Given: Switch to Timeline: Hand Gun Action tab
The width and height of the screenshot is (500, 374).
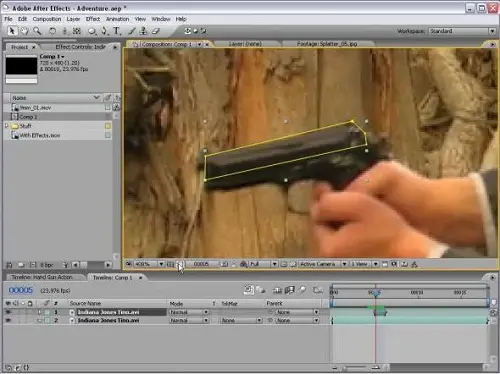Looking at the screenshot, I should pyautogui.click(x=42, y=277).
